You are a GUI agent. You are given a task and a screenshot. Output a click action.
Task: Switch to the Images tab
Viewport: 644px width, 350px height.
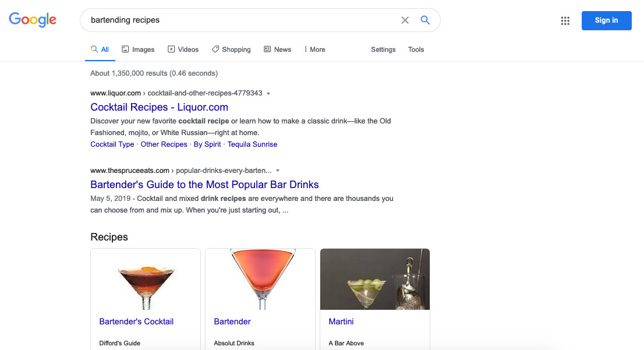point(138,50)
